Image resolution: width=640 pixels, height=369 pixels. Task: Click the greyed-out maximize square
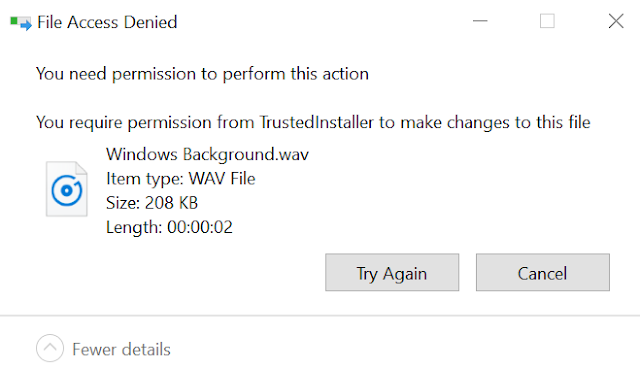tap(547, 21)
